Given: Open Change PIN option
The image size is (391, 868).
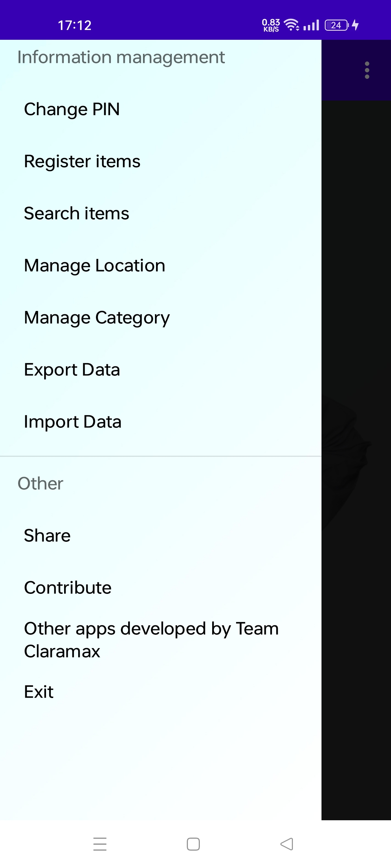Looking at the screenshot, I should (x=161, y=109).
